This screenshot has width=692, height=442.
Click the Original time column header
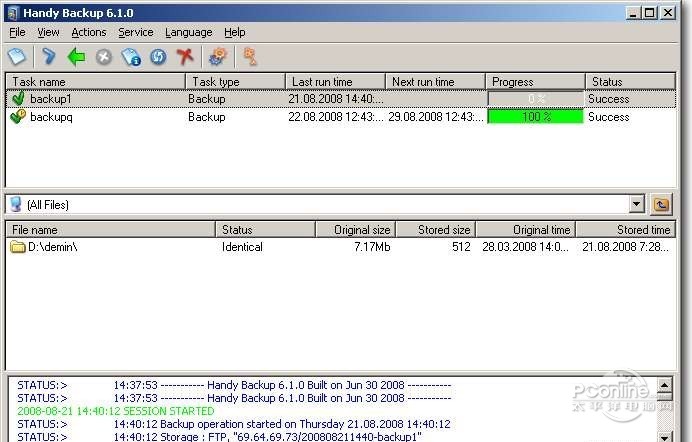tap(526, 229)
